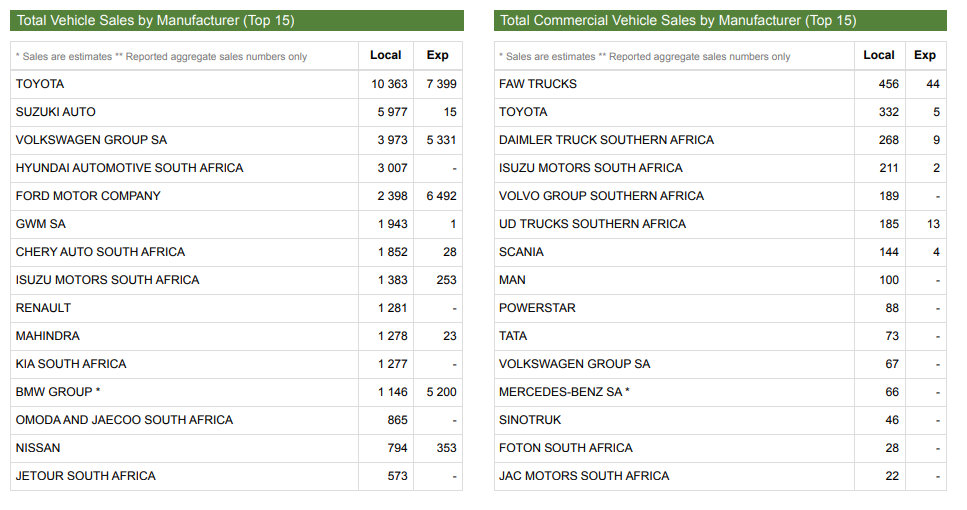Click SUZUKI AUTO manufacturer name
The height and width of the screenshot is (510, 967).
pos(56,112)
